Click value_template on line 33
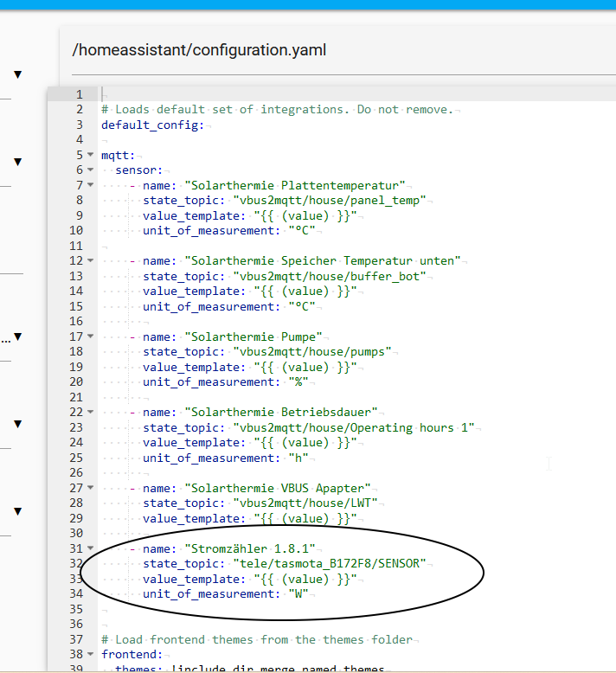Image resolution: width=616 pixels, height=673 pixels. pos(250,579)
